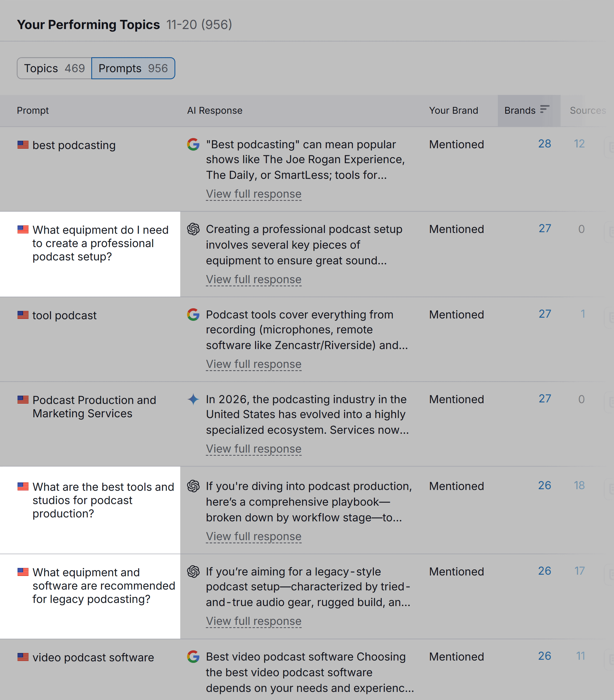
Task: Click US flag beside best podcasting prompt
Action: [x=23, y=145]
